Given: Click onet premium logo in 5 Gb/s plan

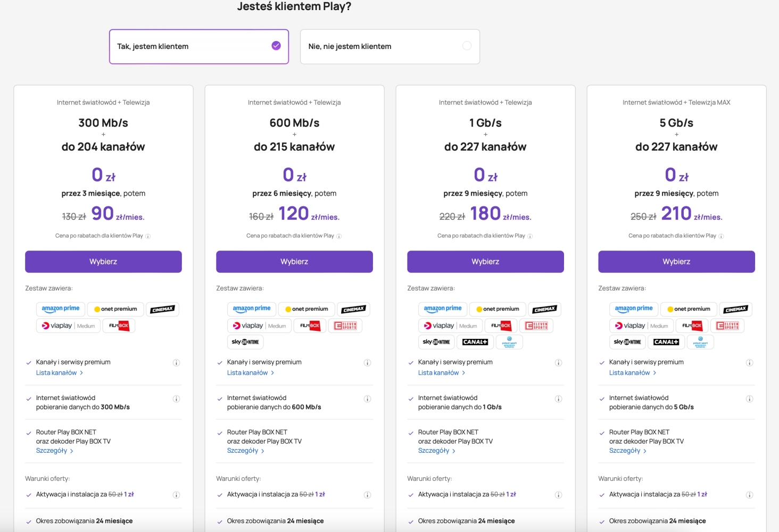Looking at the screenshot, I should click(689, 309).
